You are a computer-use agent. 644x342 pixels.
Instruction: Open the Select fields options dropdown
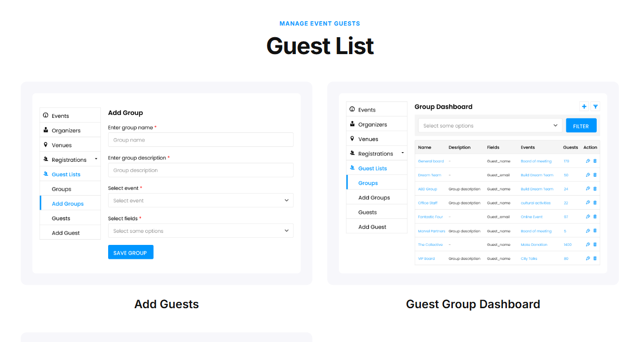(201, 231)
